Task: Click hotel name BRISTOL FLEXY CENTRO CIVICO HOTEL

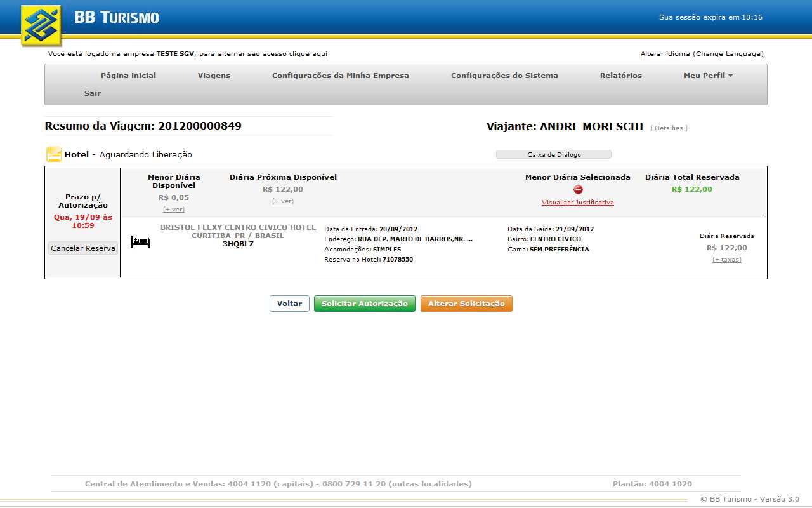Action: pos(238,227)
